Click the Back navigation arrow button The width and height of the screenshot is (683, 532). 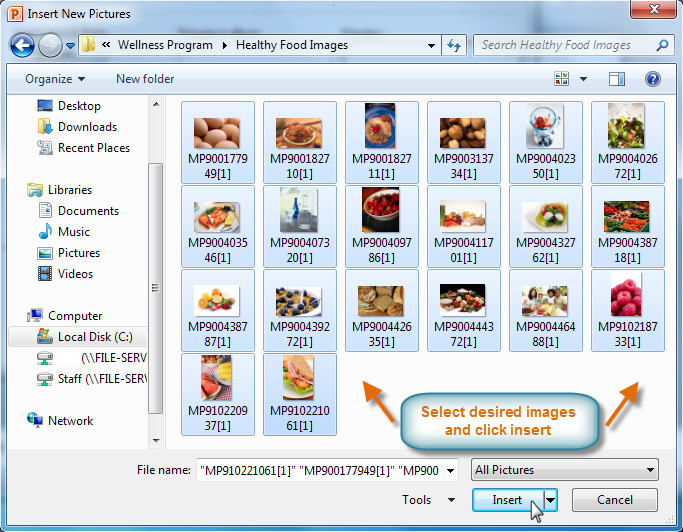(x=22, y=45)
